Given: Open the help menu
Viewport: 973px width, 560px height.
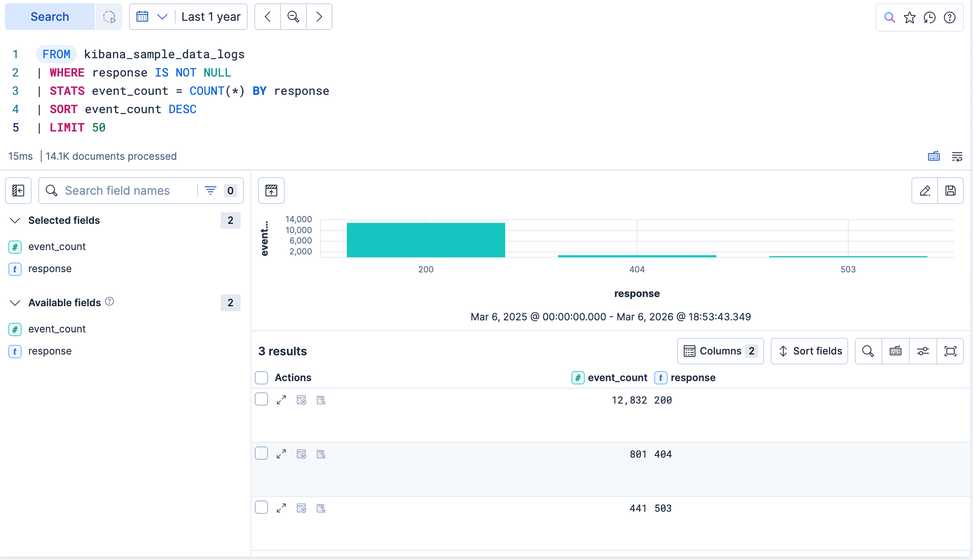Looking at the screenshot, I should pos(949,17).
